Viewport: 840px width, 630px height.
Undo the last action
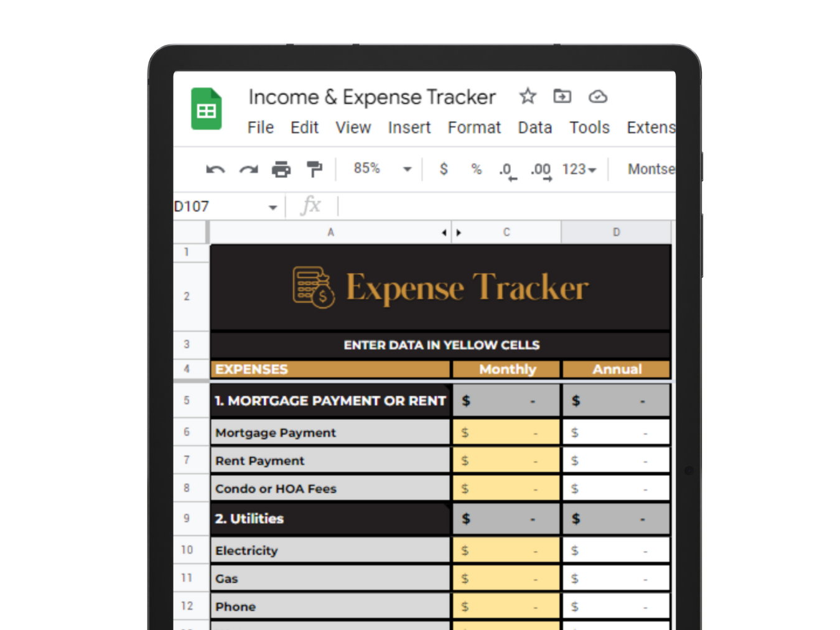tap(215, 169)
